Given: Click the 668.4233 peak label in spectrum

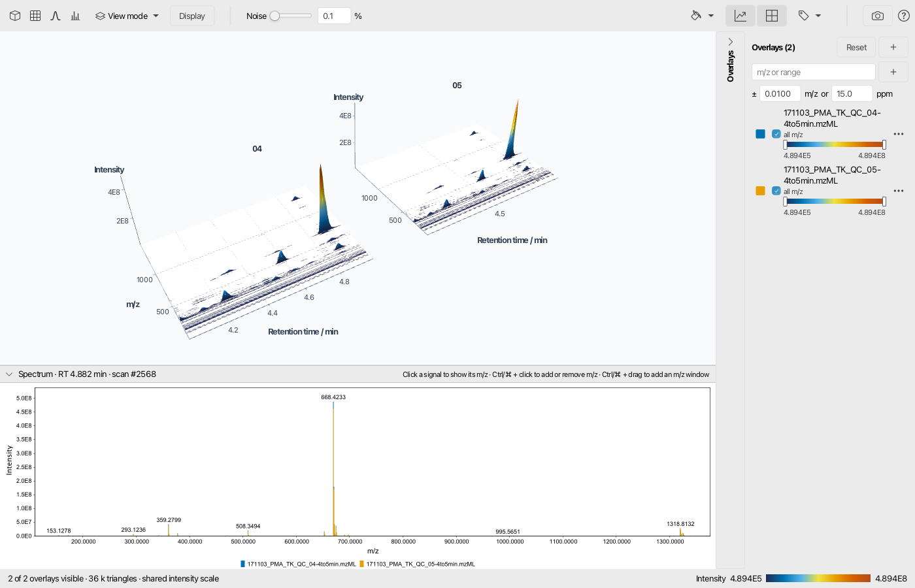Looking at the screenshot, I should 333,397.
